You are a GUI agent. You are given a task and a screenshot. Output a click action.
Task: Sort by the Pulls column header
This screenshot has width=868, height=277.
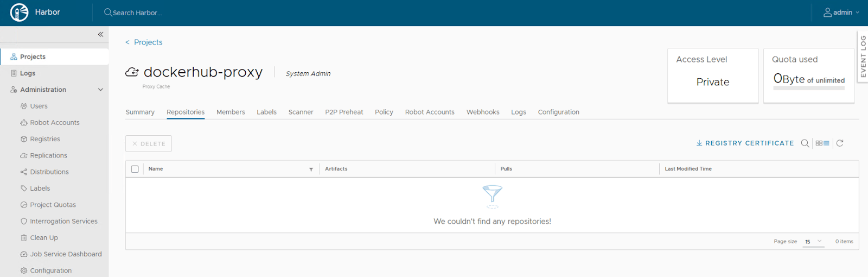click(x=506, y=169)
